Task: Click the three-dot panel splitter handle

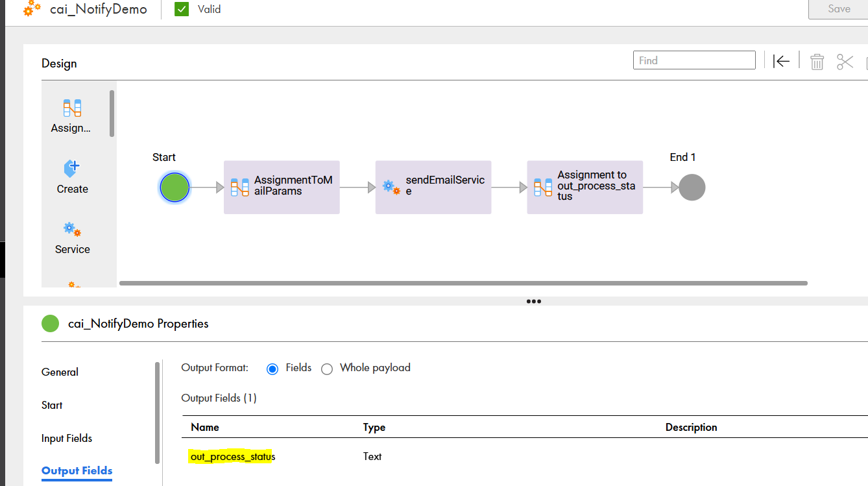Action: click(534, 301)
